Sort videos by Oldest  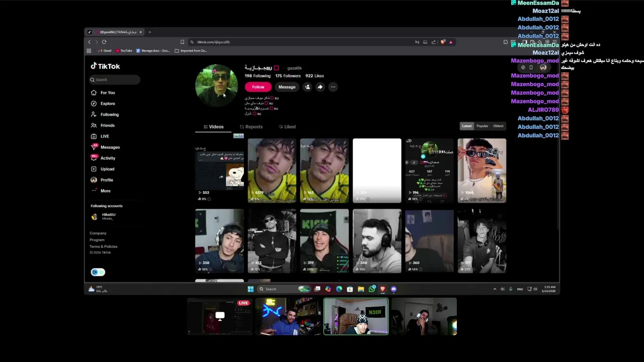pos(498,126)
